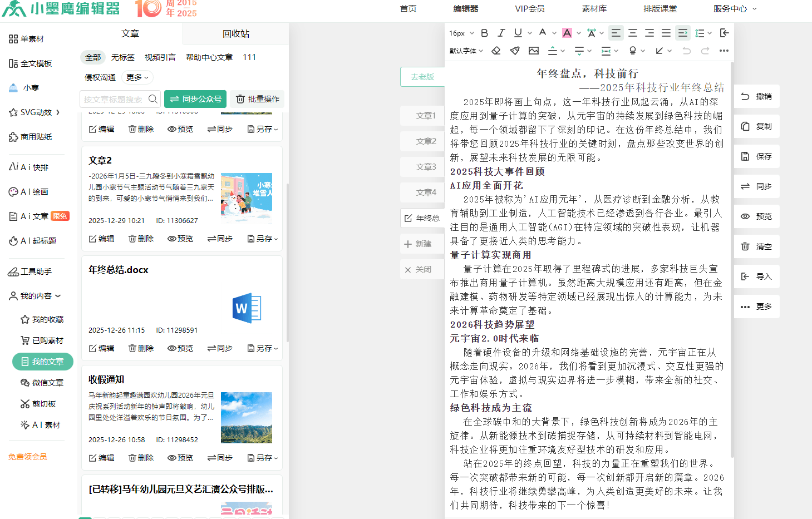
Task: Open the 素材库 menu in top navigation
Action: 594,9
